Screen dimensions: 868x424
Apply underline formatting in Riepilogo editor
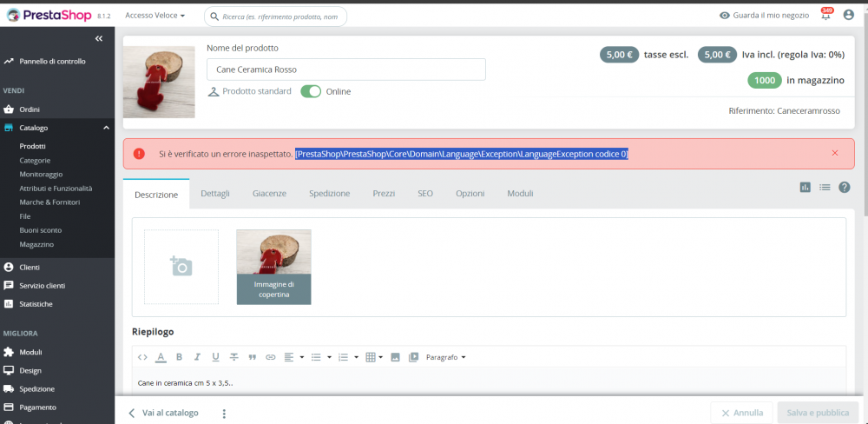pos(215,357)
